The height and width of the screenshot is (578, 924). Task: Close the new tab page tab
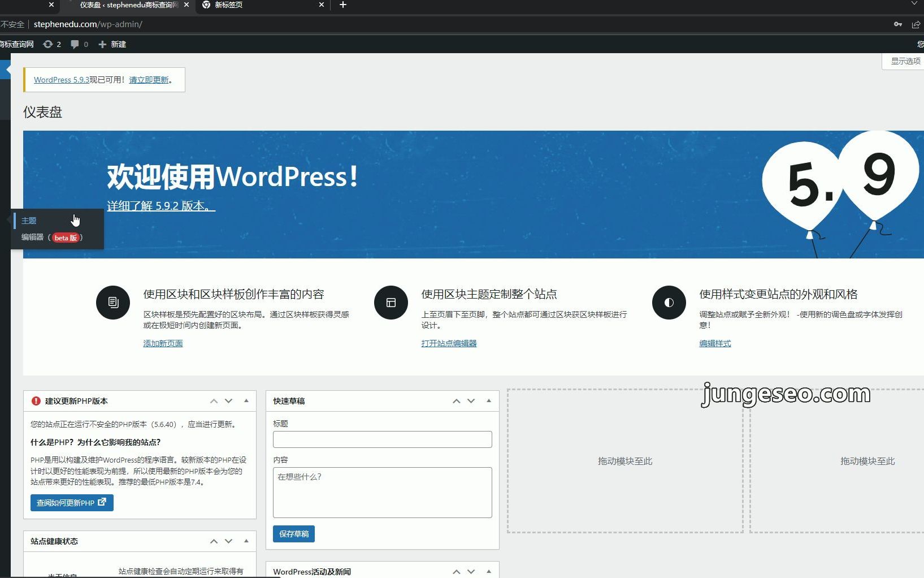tap(322, 5)
